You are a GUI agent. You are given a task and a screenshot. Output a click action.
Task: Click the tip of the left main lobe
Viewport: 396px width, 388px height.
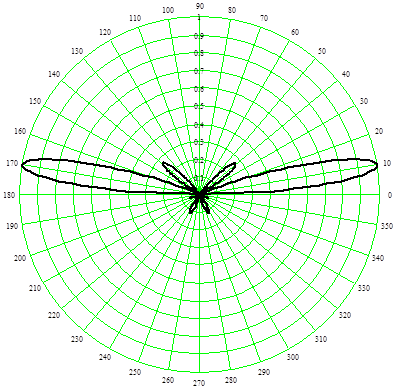(x=22, y=165)
